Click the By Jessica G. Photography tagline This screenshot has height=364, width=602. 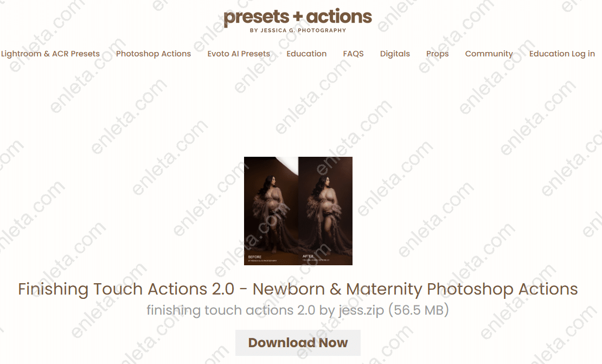tap(298, 30)
